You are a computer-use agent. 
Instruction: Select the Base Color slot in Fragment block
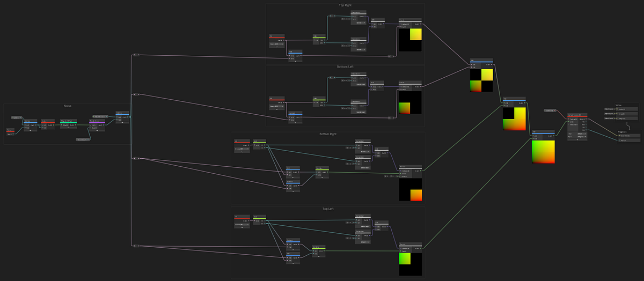(x=630, y=136)
